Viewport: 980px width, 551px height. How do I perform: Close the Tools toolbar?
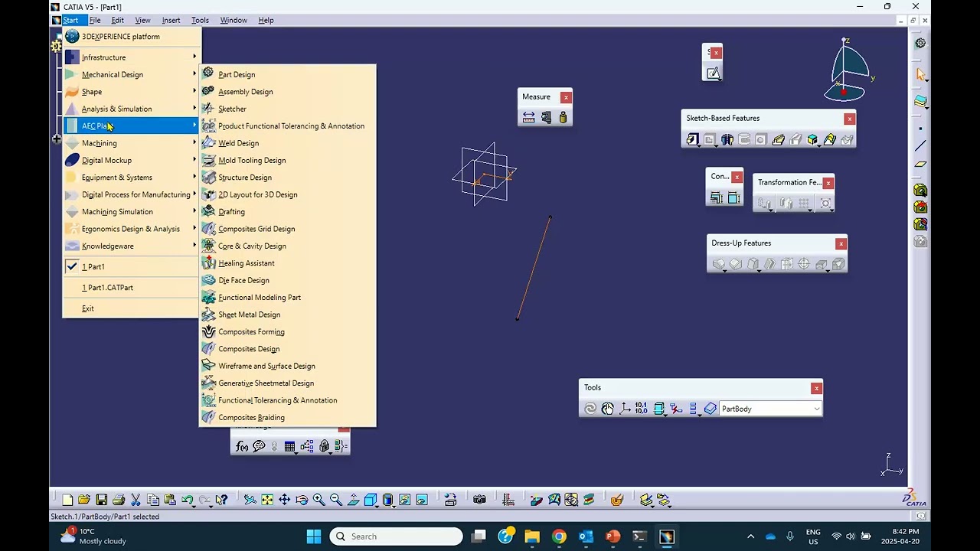pos(816,388)
